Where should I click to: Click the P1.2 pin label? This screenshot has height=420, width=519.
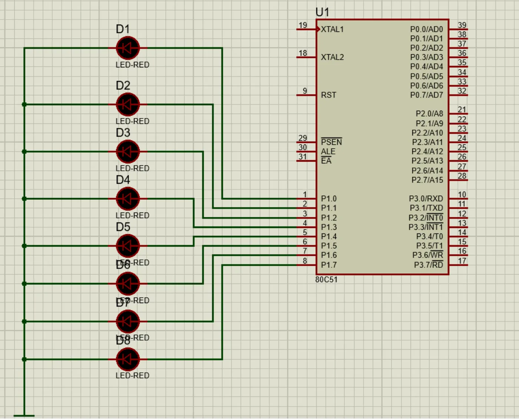[328, 218]
